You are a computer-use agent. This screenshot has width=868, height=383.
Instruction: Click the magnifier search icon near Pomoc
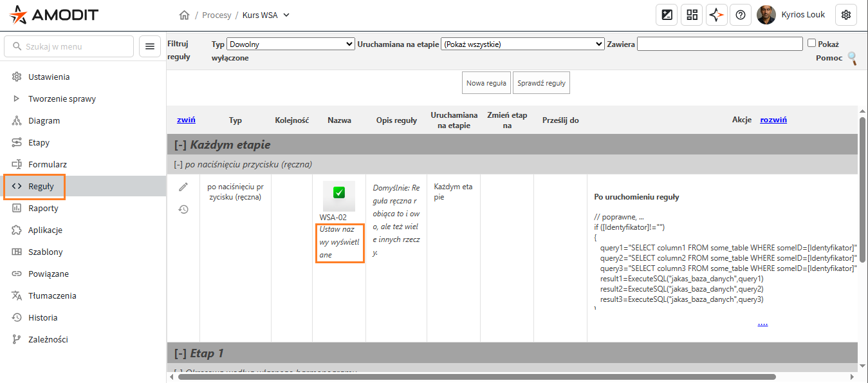[x=852, y=59]
